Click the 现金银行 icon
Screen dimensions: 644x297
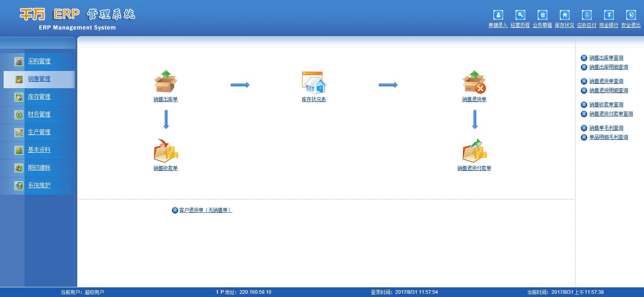[609, 15]
